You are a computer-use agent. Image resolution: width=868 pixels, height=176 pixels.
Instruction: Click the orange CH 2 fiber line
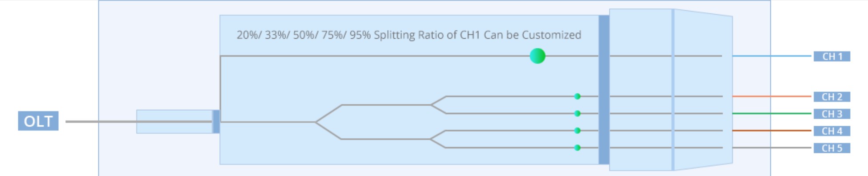(x=772, y=96)
